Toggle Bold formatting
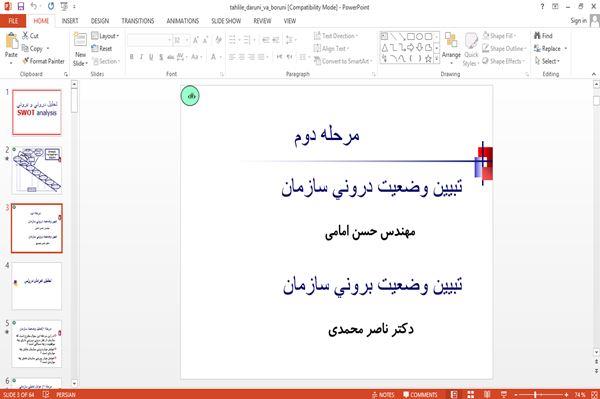 (x=131, y=57)
